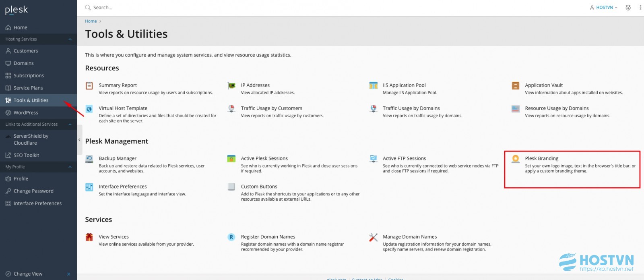The height and width of the screenshot is (280, 644).
Task: Click the Interface Preferences icon in main panel
Action: pos(89,187)
